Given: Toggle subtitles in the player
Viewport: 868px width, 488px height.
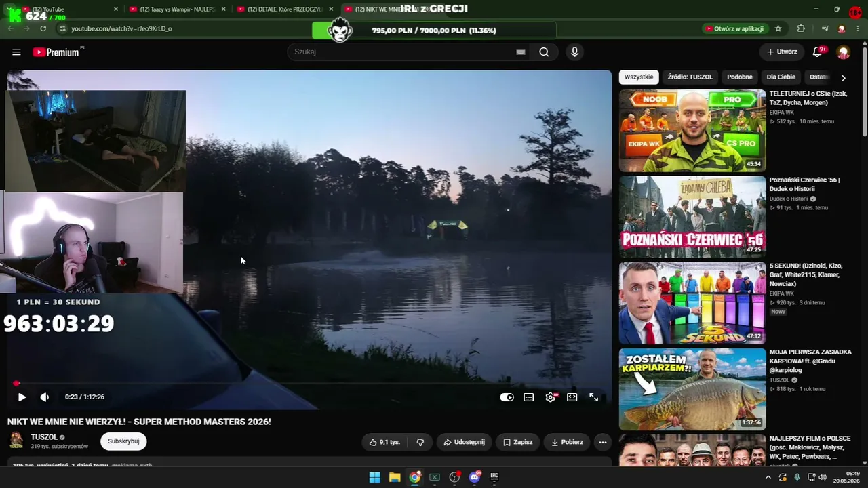Looking at the screenshot, I should [529, 397].
